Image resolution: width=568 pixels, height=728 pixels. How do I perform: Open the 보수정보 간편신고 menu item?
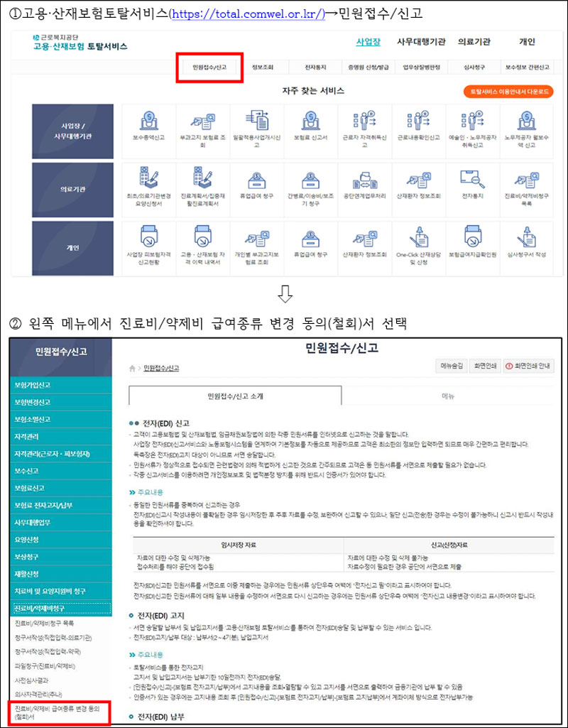click(527, 67)
